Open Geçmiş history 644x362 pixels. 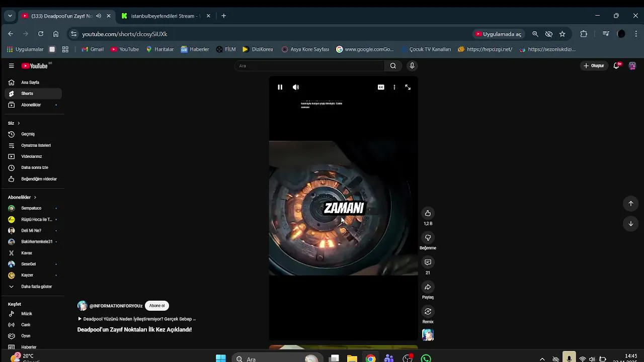coord(33,134)
